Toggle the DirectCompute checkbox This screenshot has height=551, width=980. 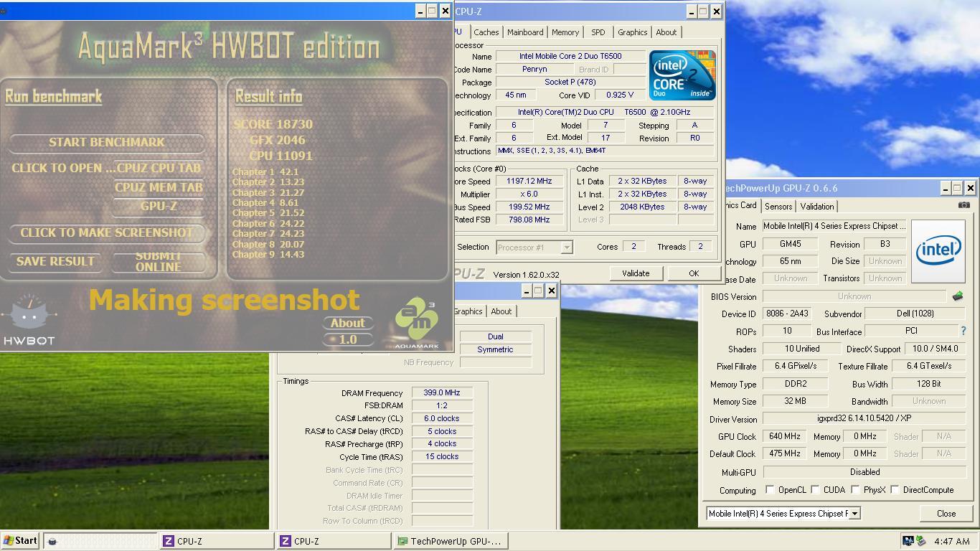point(895,490)
